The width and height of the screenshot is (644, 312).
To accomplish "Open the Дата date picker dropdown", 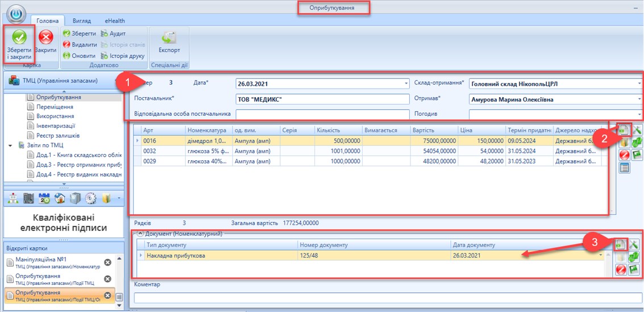I will pyautogui.click(x=406, y=84).
